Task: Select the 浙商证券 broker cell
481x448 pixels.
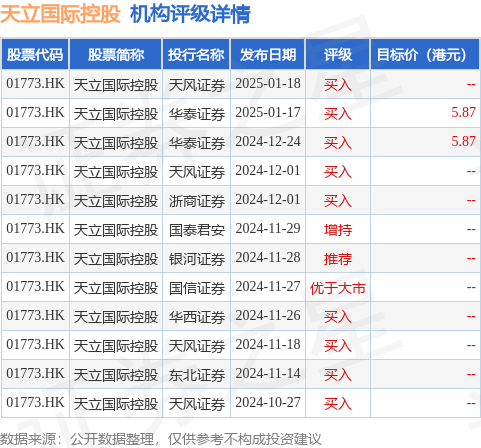Action: coord(197,201)
